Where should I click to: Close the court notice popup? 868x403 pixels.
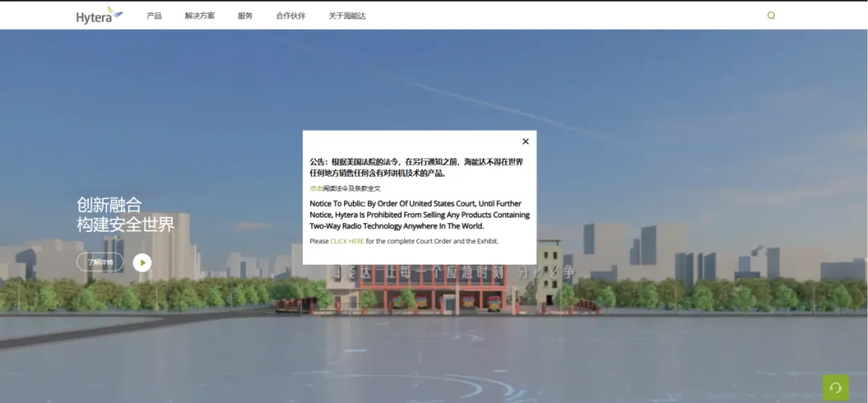[x=526, y=141]
